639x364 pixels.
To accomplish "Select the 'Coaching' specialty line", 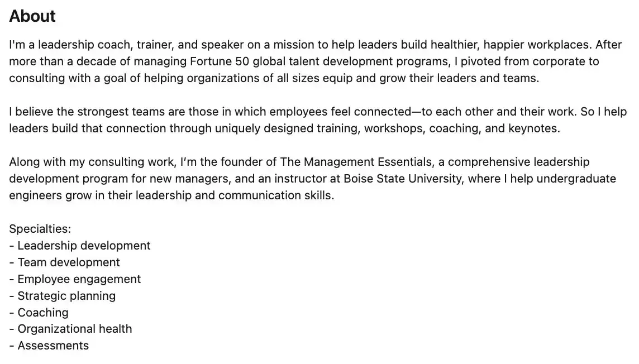I will point(39,312).
